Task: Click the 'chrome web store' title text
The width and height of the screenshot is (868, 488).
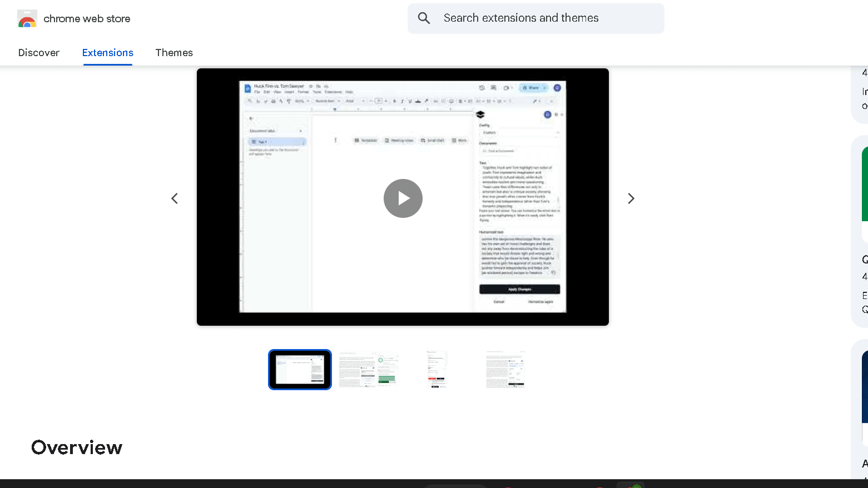Action: 87,19
